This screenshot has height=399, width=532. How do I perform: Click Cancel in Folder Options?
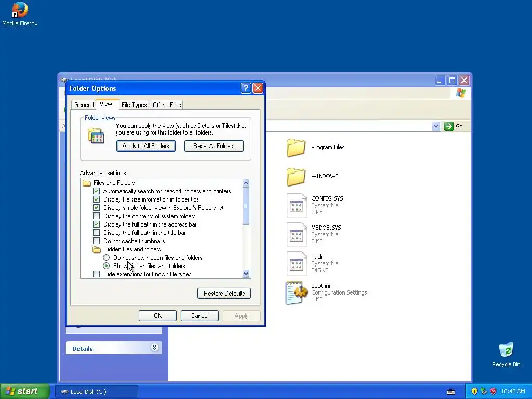(x=199, y=315)
